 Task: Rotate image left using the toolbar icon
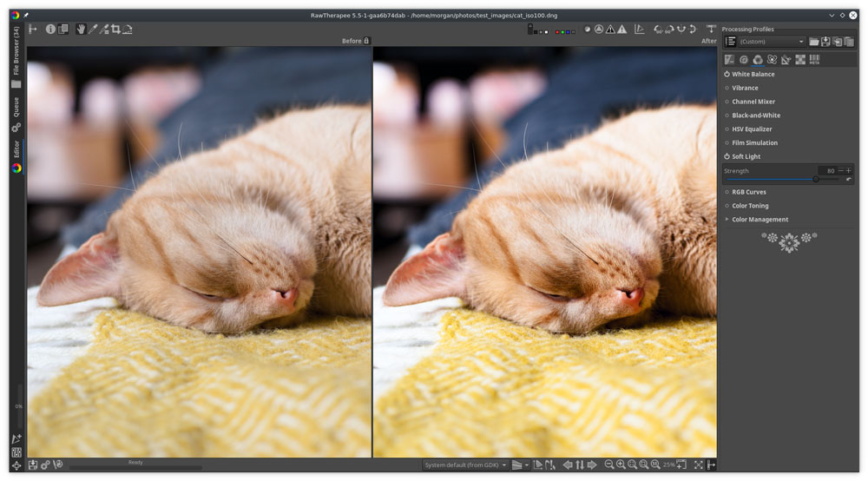658,29
